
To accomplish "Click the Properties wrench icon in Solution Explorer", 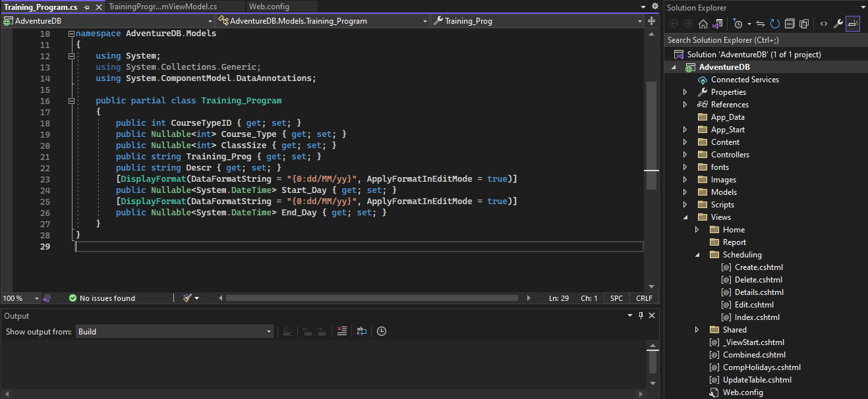I will pyautogui.click(x=838, y=23).
